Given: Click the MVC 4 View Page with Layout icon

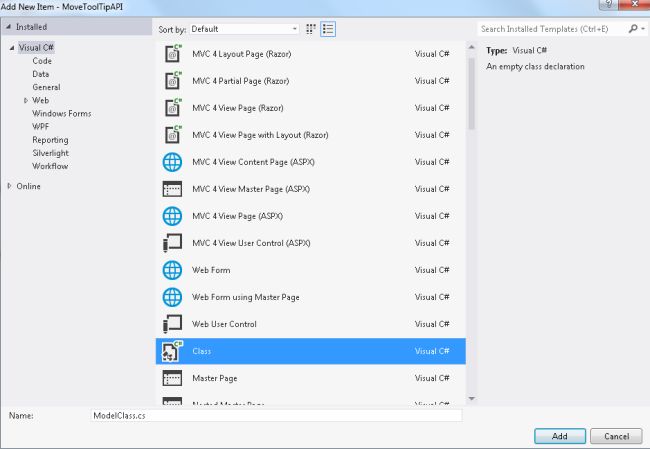Looking at the screenshot, I should [172, 134].
